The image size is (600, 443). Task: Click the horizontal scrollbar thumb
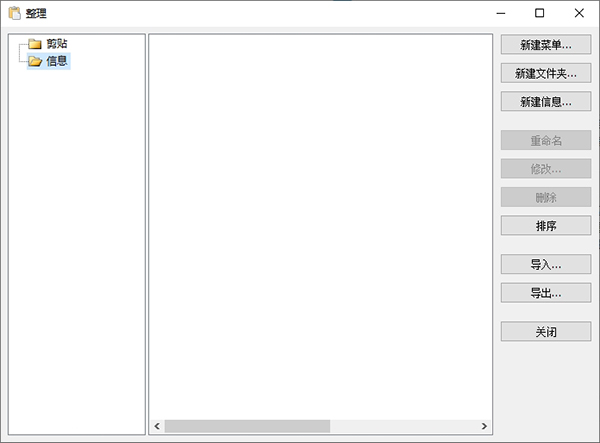click(x=247, y=426)
